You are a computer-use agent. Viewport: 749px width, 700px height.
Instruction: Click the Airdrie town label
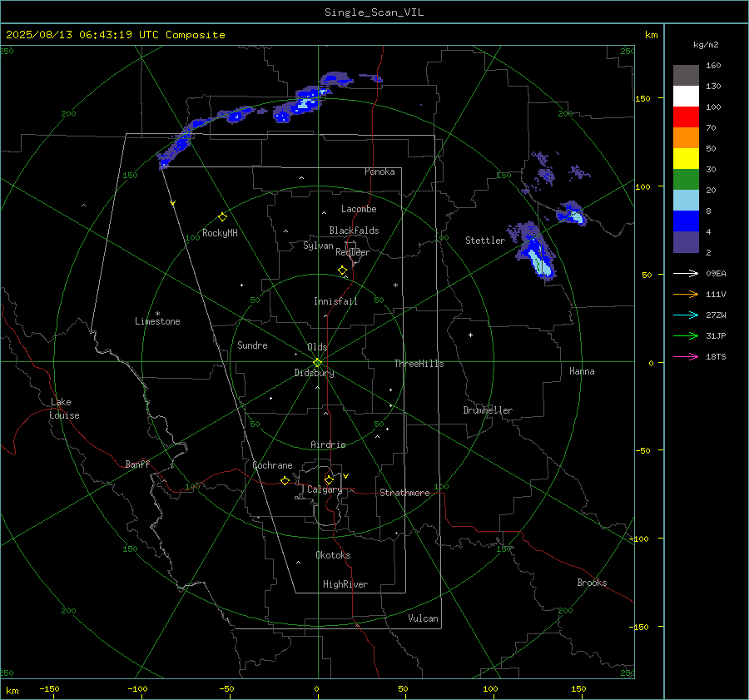(328, 444)
